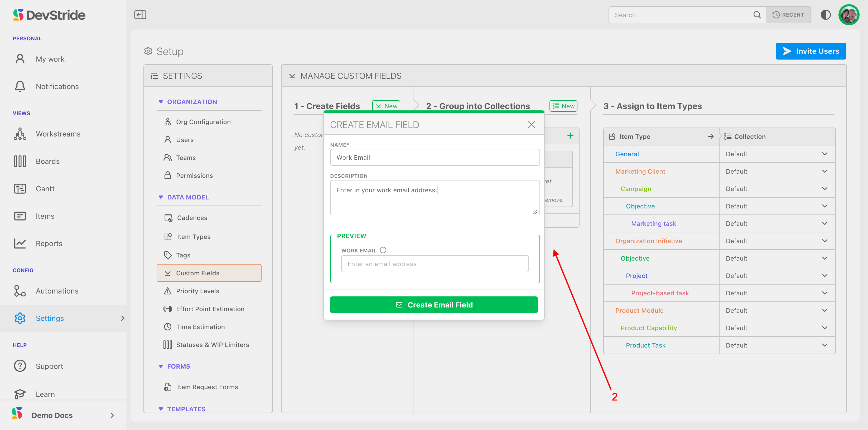The width and height of the screenshot is (868, 430).
Task: Collapse the sidebar panel icon
Action: pyautogui.click(x=140, y=15)
